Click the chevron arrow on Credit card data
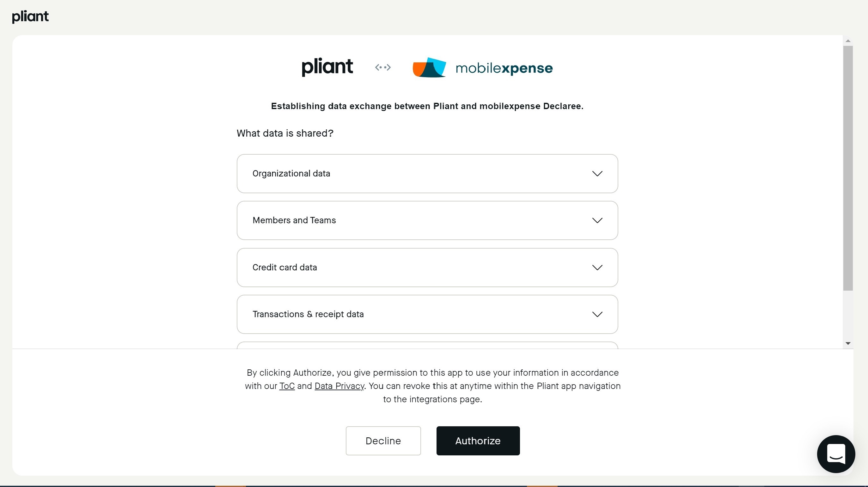The width and height of the screenshot is (868, 487). (x=597, y=268)
